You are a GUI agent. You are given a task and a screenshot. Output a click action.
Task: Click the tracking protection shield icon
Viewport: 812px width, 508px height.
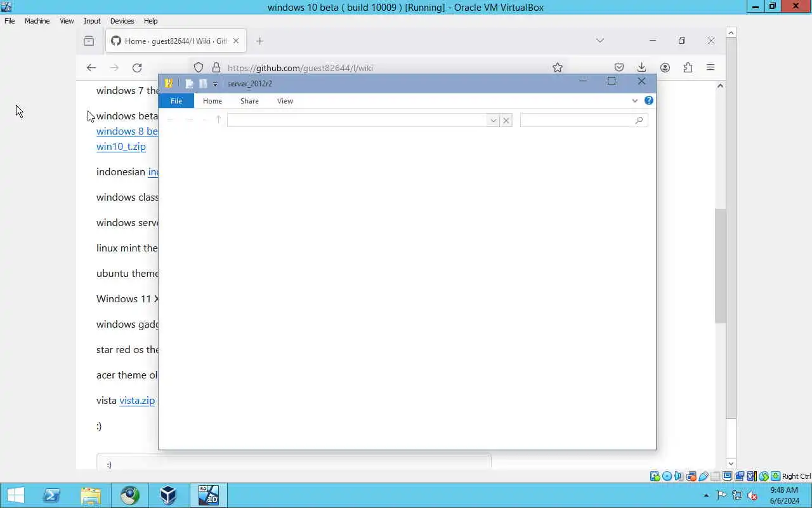tap(199, 67)
